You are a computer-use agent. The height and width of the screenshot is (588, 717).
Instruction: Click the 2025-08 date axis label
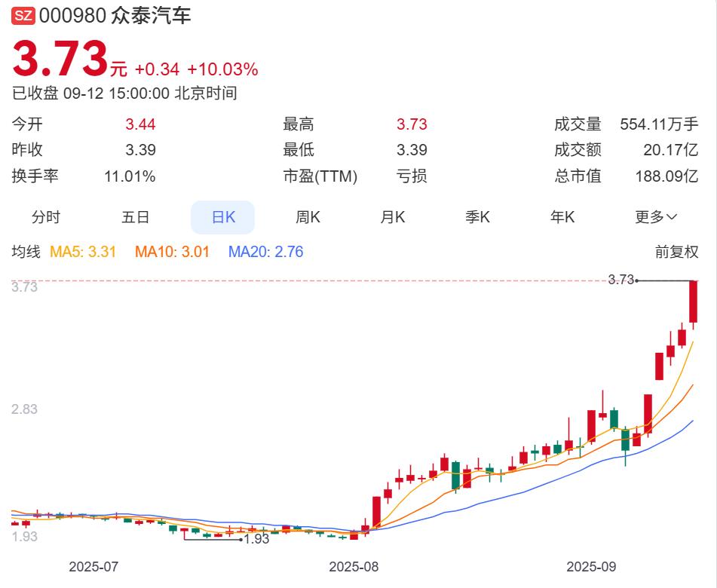tap(354, 566)
